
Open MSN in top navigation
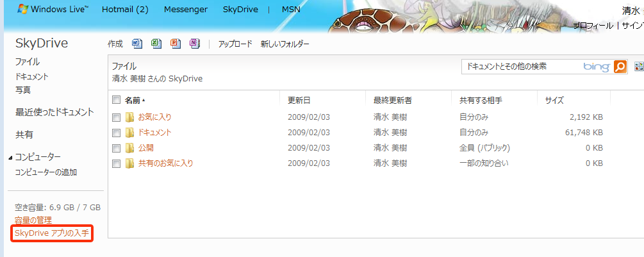pos(291,9)
